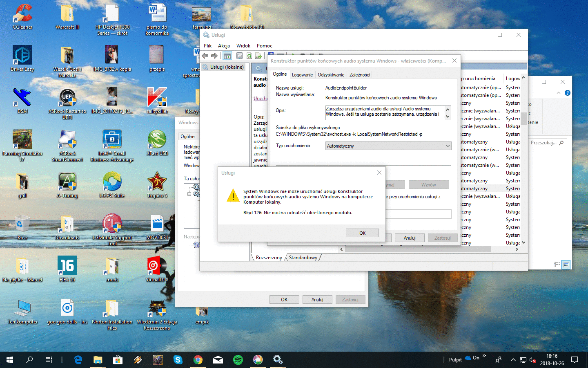Open Task View on the taskbar
Image resolution: width=588 pixels, height=368 pixels.
(x=49, y=360)
